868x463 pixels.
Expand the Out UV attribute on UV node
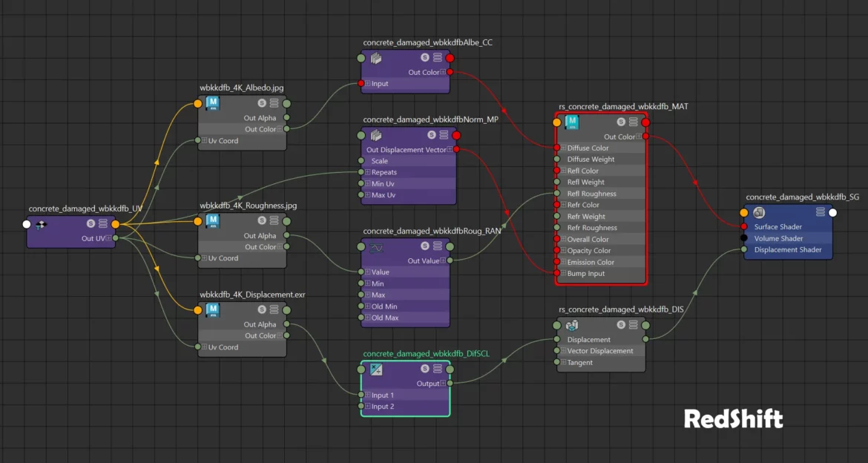click(x=108, y=238)
